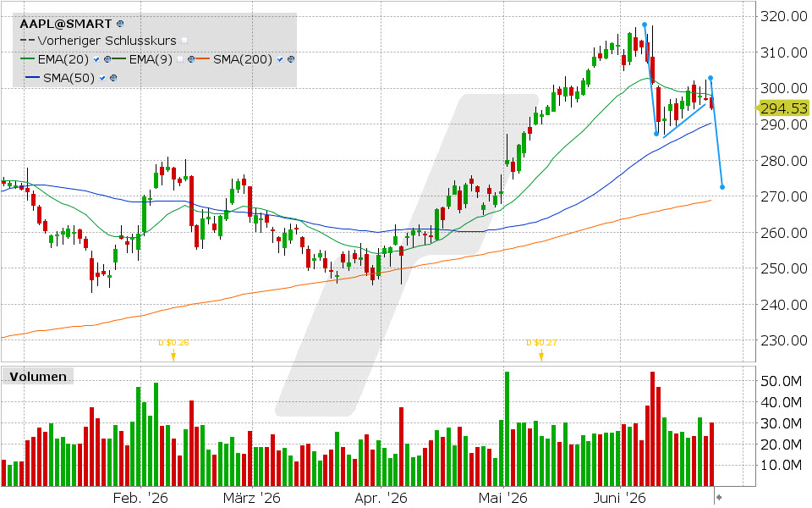Uncheck the SMA(200) checkbox
Image resolution: width=812 pixels, height=508 pixels.
(280, 59)
